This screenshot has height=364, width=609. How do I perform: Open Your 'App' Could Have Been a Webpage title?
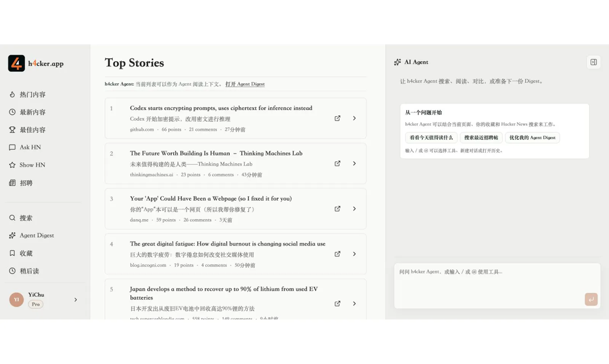click(x=211, y=199)
